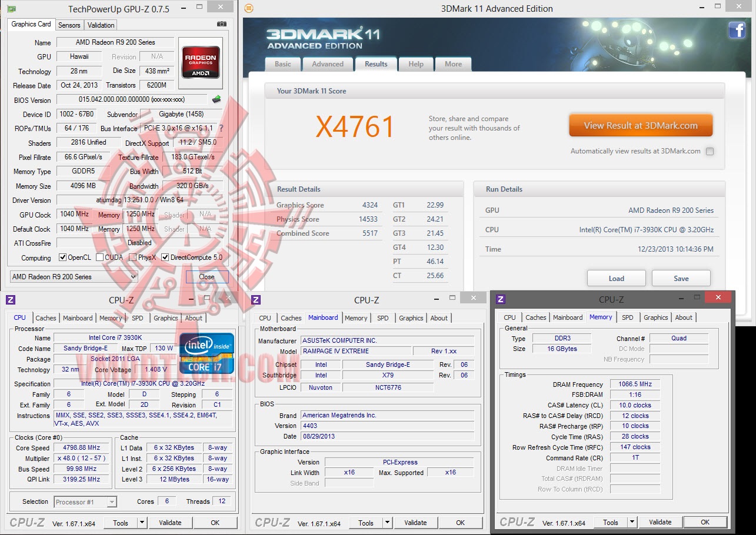
Task: Open the AMD Radeon R9 200 Series dropdown
Action: coord(74,277)
